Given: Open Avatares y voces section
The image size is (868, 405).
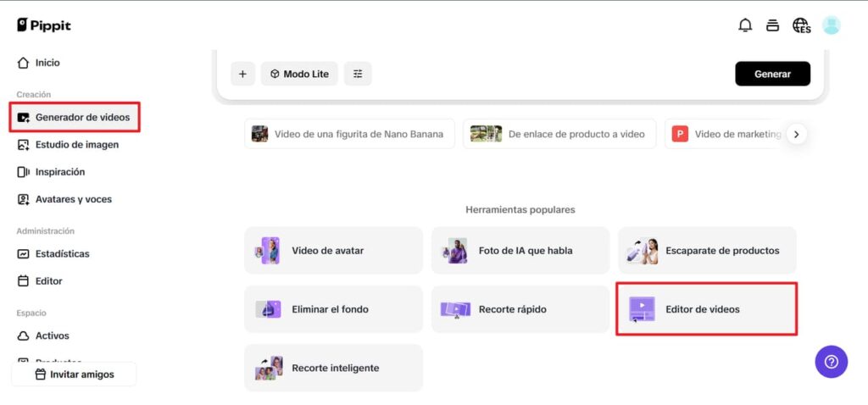Looking at the screenshot, I should 73,199.
